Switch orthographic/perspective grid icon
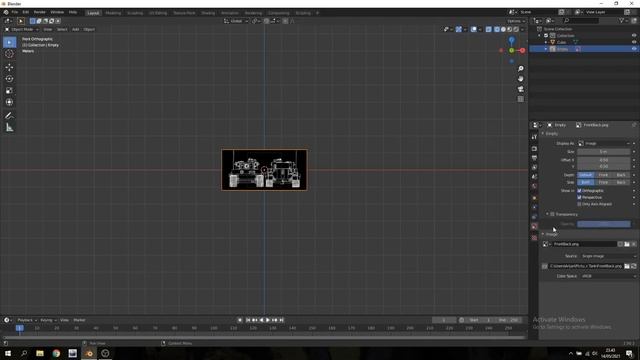This screenshot has height=360, width=640. click(x=520, y=99)
